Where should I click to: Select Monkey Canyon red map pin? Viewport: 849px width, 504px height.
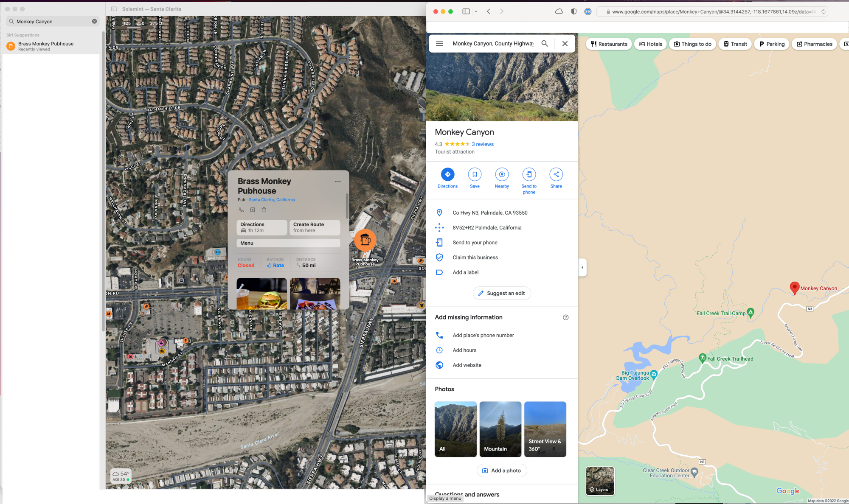tap(794, 288)
